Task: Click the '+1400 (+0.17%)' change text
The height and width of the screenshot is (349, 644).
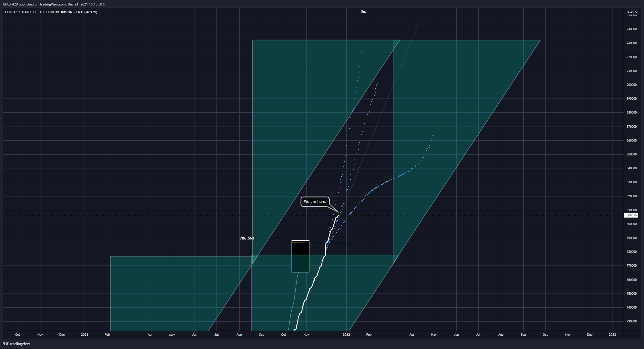Action: tap(85, 12)
